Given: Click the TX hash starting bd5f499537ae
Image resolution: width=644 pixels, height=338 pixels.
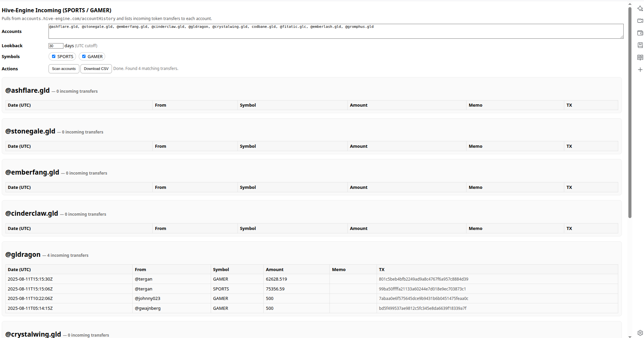Looking at the screenshot, I should pos(423,308).
